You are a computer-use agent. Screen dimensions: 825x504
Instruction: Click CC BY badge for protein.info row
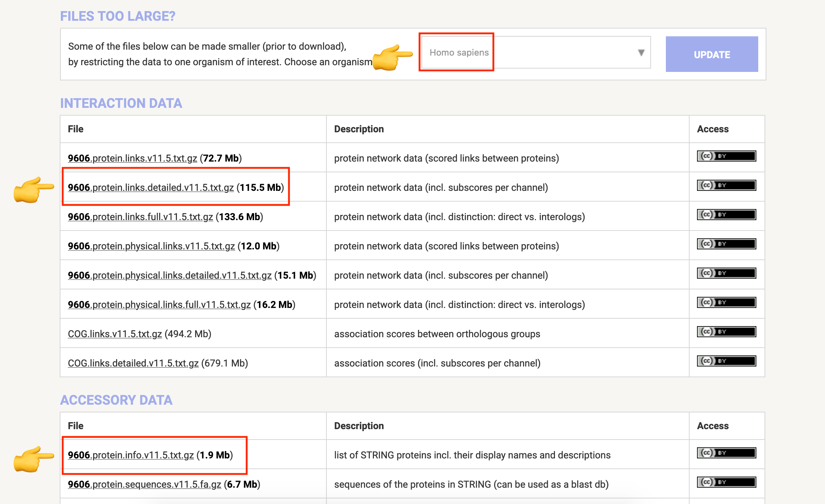726,453
